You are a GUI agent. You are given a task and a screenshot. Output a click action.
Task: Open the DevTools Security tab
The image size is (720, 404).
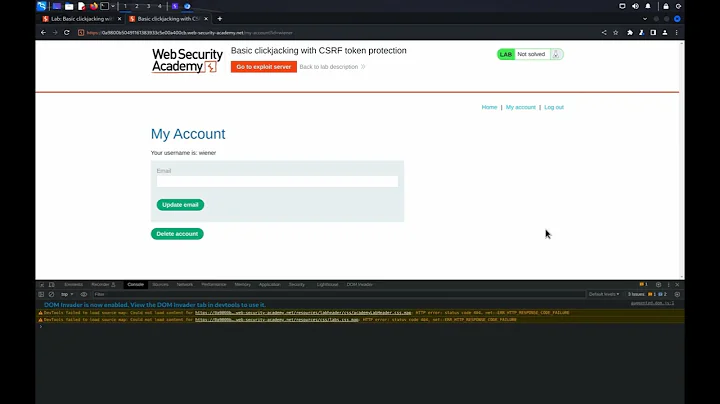click(297, 285)
